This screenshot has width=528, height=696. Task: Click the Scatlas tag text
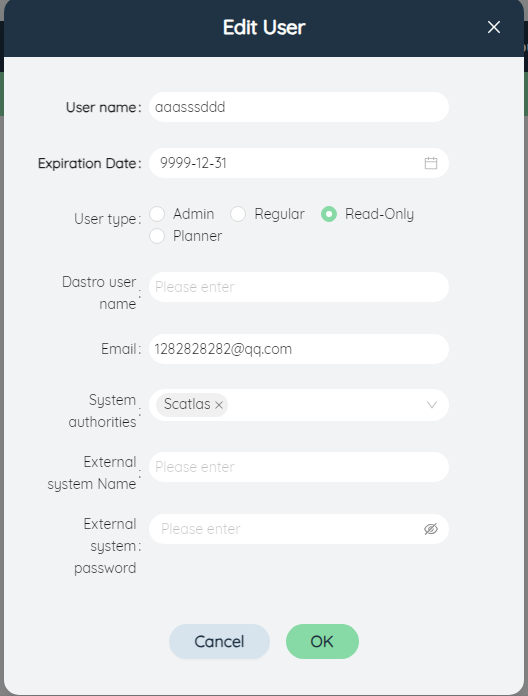(x=187, y=404)
